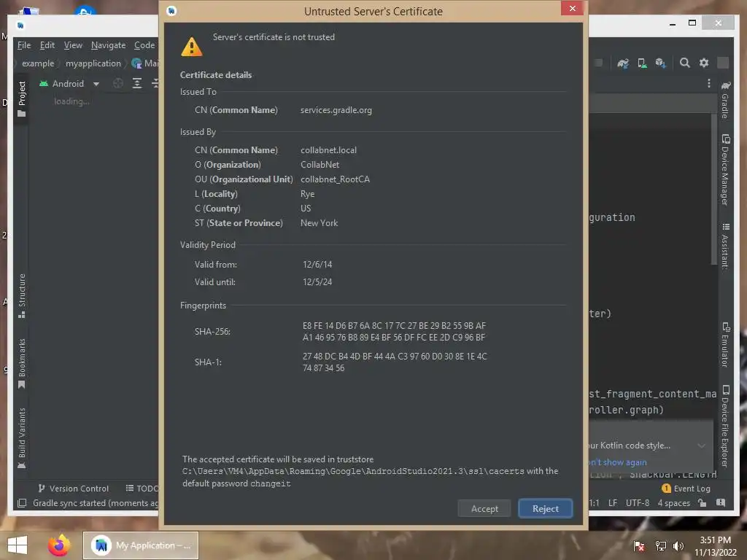Screen dimensions: 747x560
Task: Open the Edit menu
Action: point(47,45)
